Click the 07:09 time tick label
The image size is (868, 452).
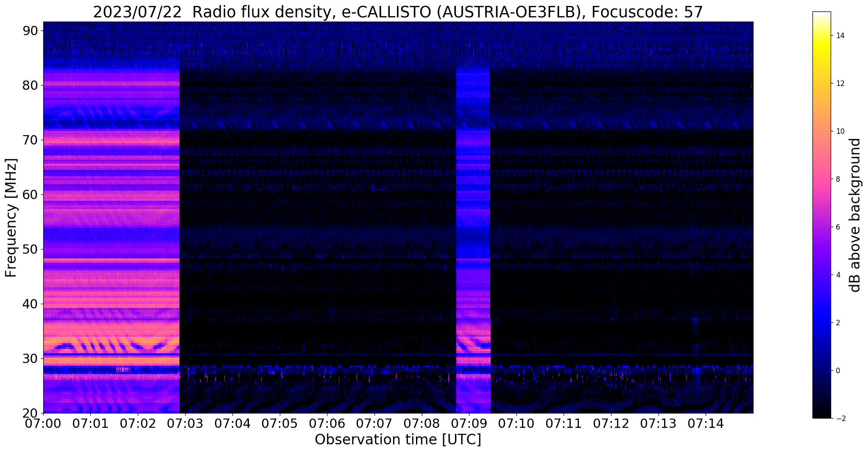coord(469,424)
